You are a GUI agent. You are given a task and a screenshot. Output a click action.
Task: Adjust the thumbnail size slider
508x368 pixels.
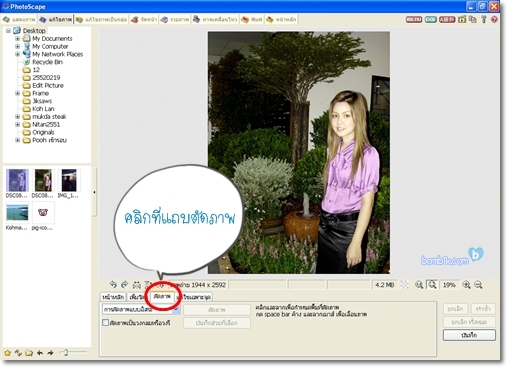tap(66, 352)
